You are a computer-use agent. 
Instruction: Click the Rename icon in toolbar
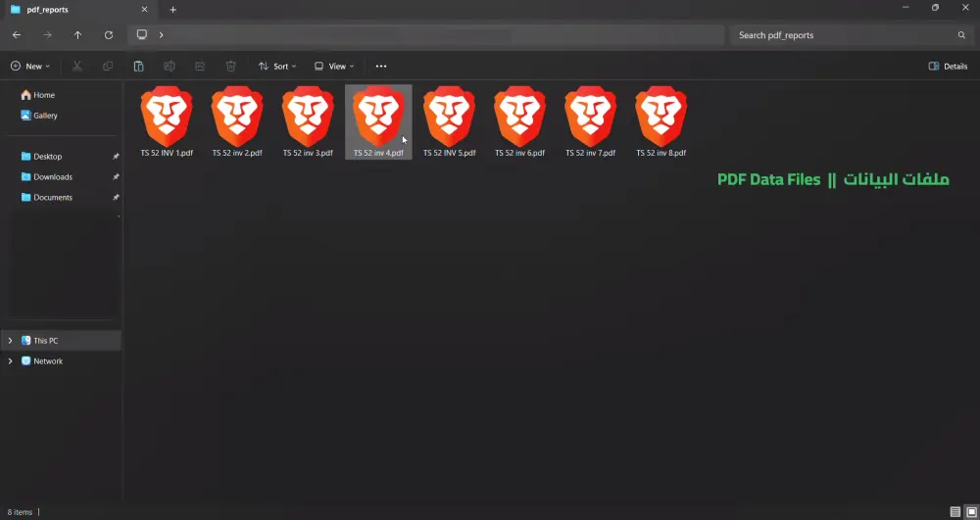coord(169,67)
